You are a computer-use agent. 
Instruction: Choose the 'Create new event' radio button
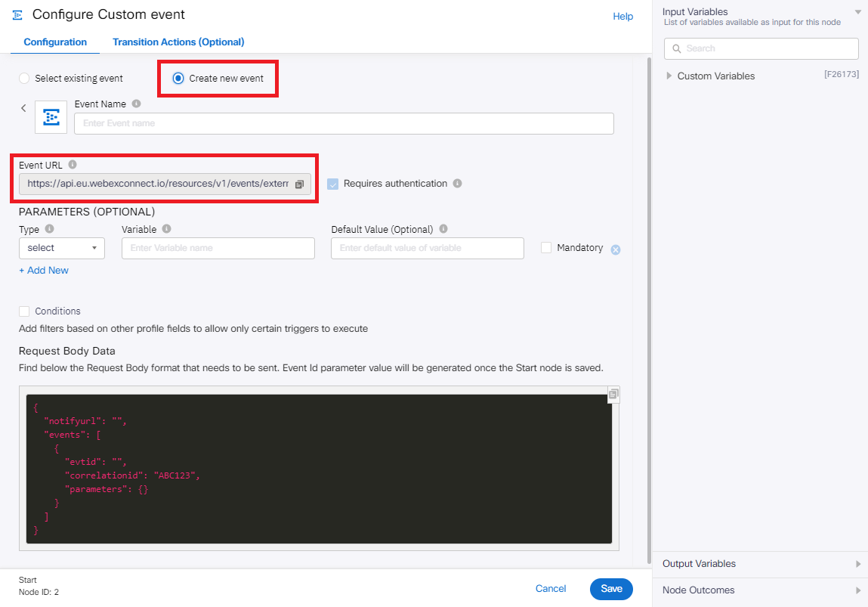click(178, 79)
